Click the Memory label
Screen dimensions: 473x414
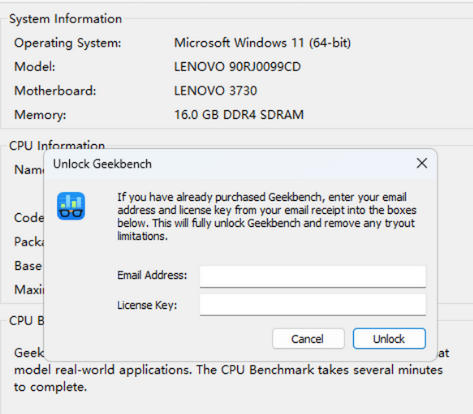coord(40,115)
